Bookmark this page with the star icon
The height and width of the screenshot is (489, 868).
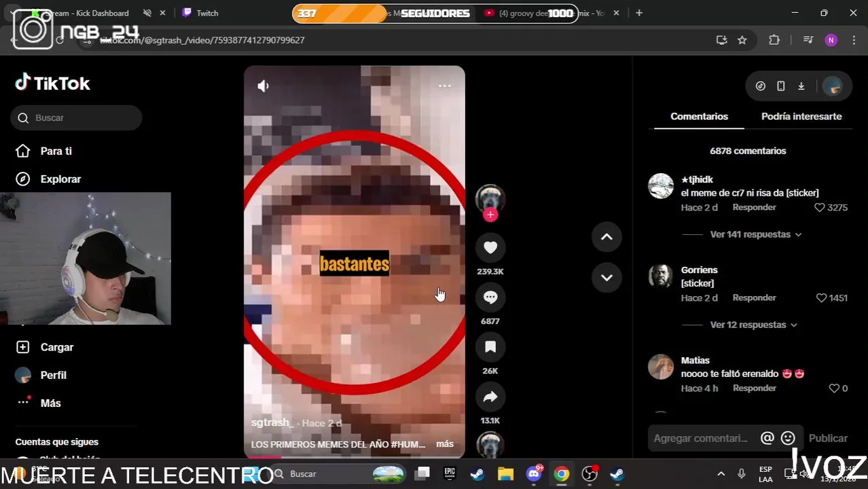(742, 40)
